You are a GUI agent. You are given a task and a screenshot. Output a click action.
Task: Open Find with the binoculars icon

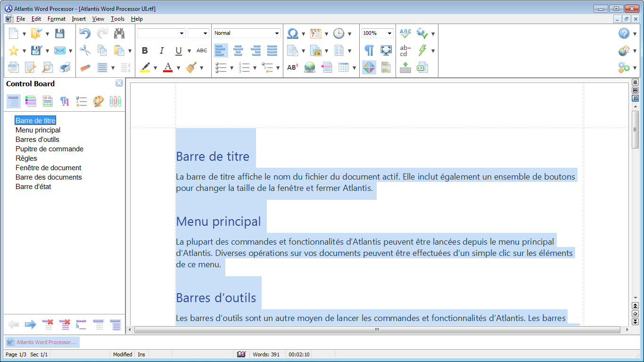point(119,33)
